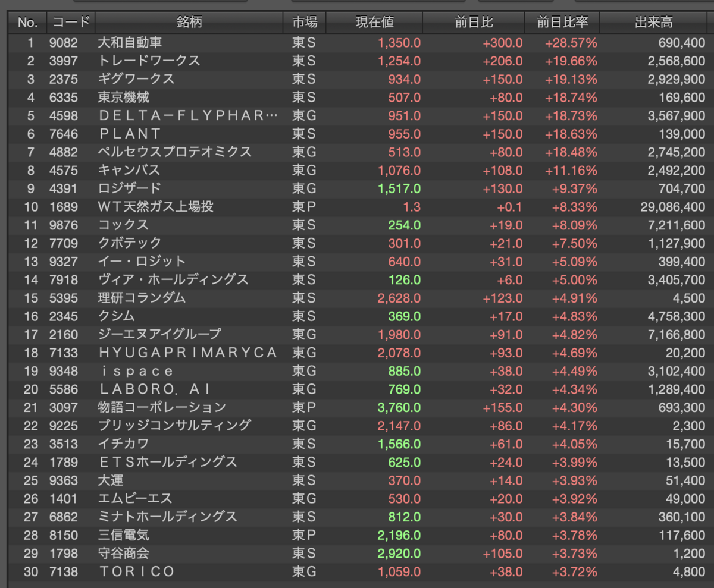Click the ロジザード stock name

(x=130, y=188)
